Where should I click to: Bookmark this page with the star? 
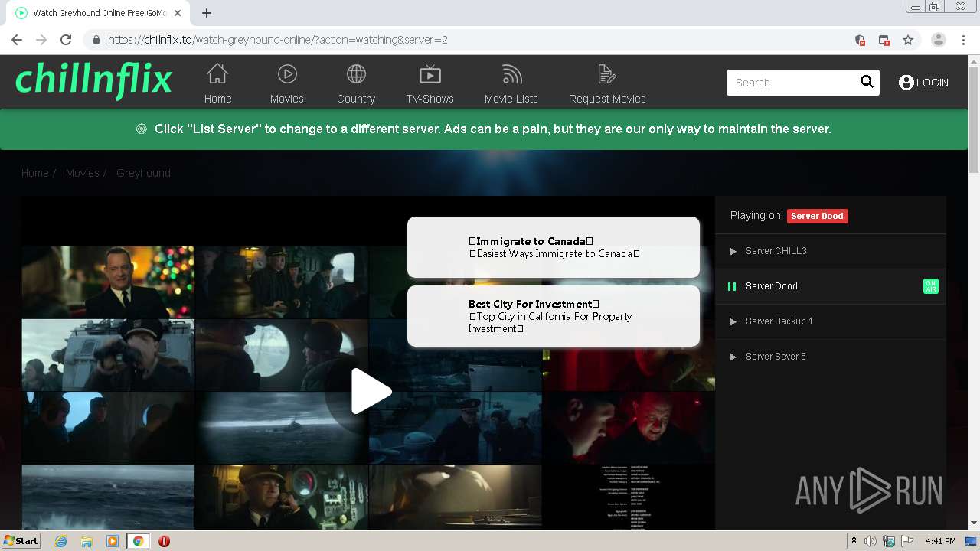tap(908, 40)
